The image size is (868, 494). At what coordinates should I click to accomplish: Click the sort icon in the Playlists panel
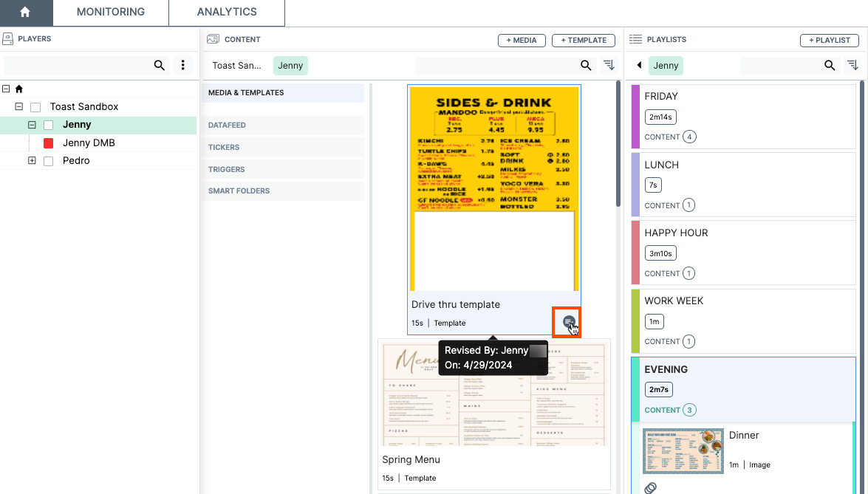[852, 65]
